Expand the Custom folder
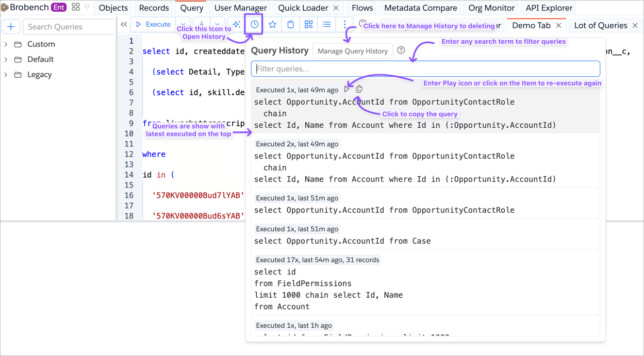644x356 pixels. [x=6, y=44]
